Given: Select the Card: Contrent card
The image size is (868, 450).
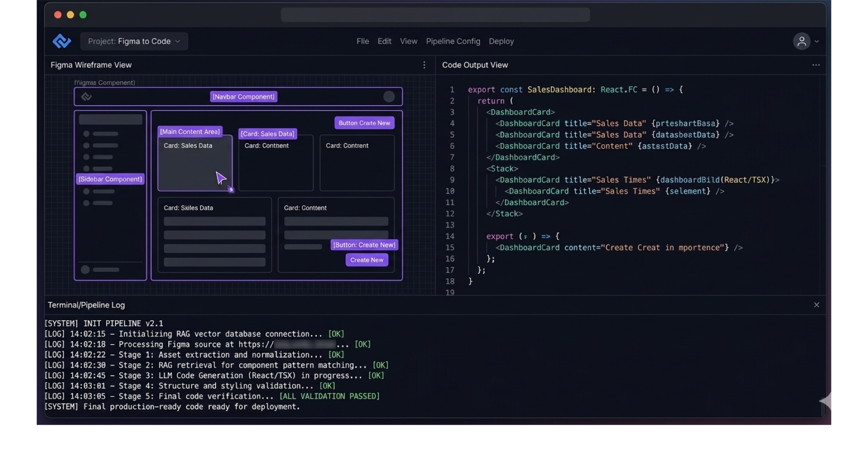Looking at the screenshot, I should (357, 163).
